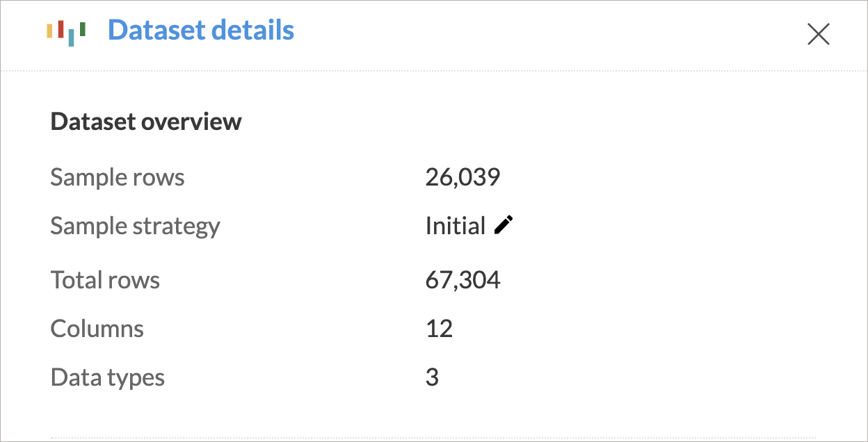
Task: Click the red bar in the logo
Action: (x=61, y=28)
